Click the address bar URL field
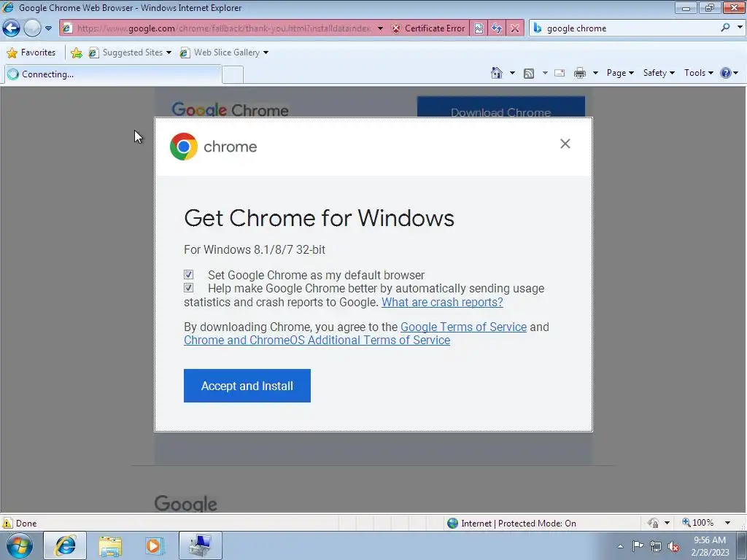Image resolution: width=747 pixels, height=560 pixels. (224, 28)
